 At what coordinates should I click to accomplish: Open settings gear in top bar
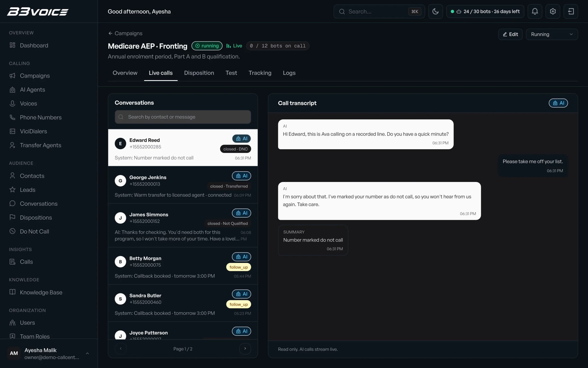click(x=553, y=11)
